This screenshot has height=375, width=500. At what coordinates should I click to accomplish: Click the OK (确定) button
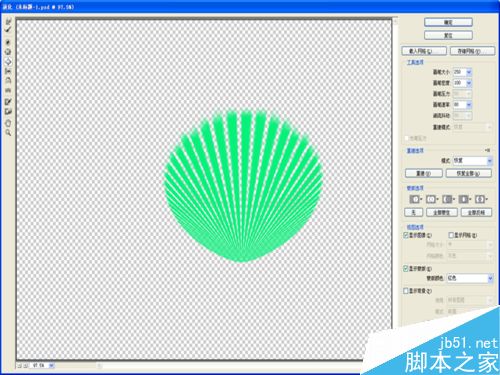tap(448, 22)
